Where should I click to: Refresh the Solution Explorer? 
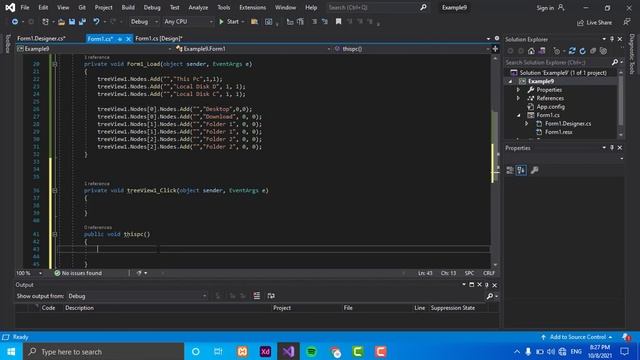point(582,51)
